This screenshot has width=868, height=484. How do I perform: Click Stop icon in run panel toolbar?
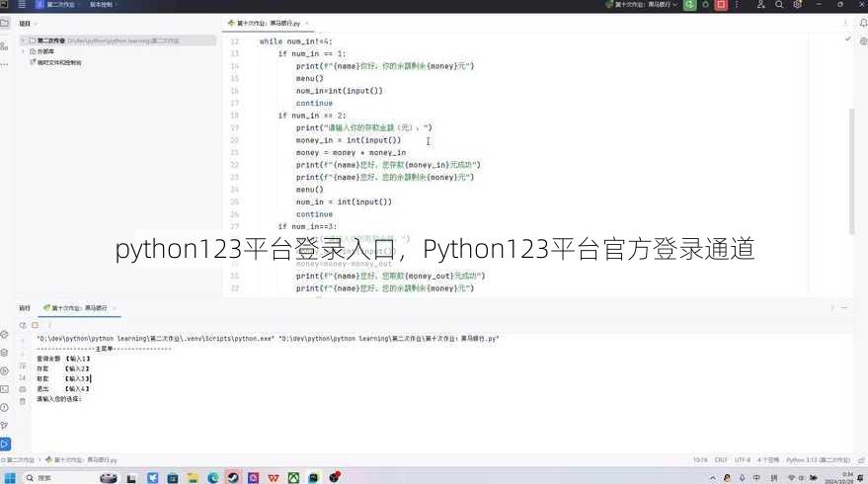35,325
